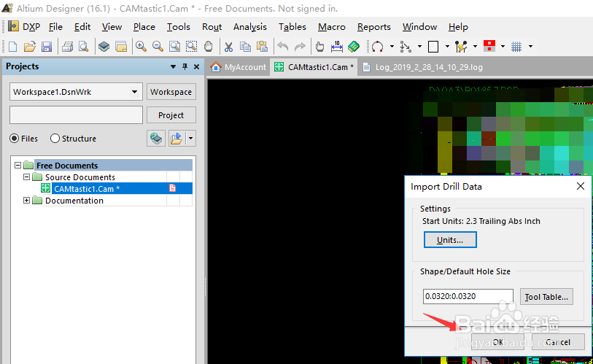
Task: Select the Files radio button
Action: [x=14, y=139]
